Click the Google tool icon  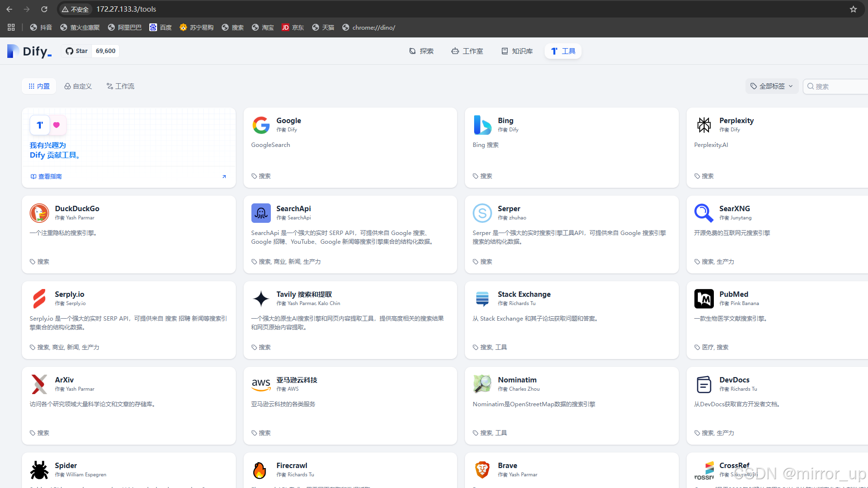(x=261, y=125)
